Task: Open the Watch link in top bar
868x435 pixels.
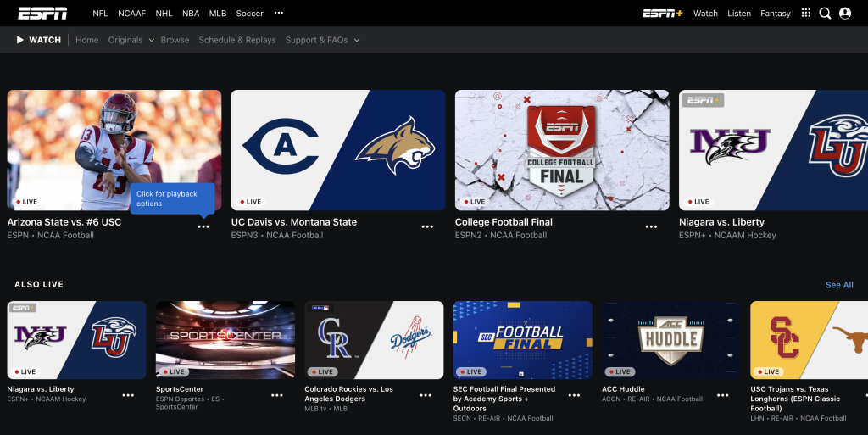Action: tap(705, 14)
